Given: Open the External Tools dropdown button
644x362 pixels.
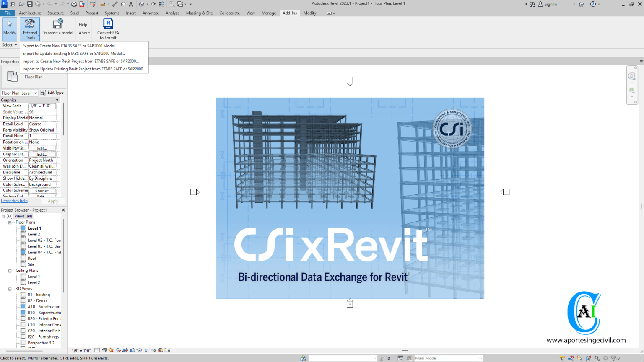Looking at the screenshot, I should pos(30,29).
